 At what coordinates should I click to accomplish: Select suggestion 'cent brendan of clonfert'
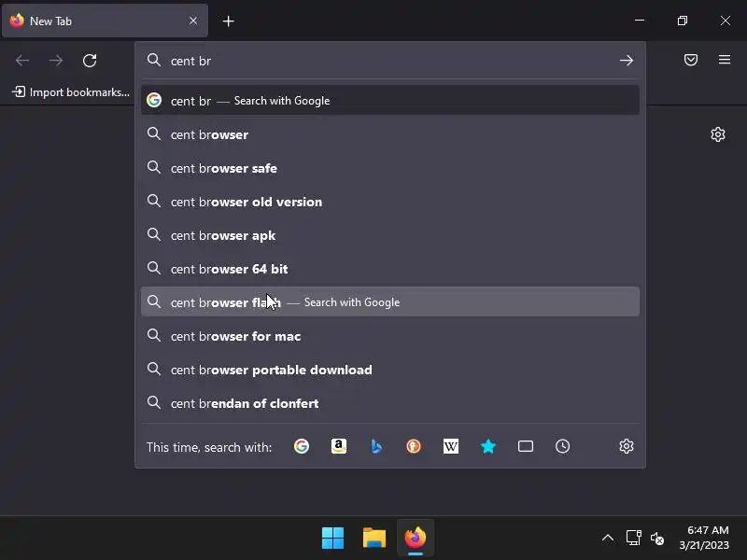pos(389,403)
